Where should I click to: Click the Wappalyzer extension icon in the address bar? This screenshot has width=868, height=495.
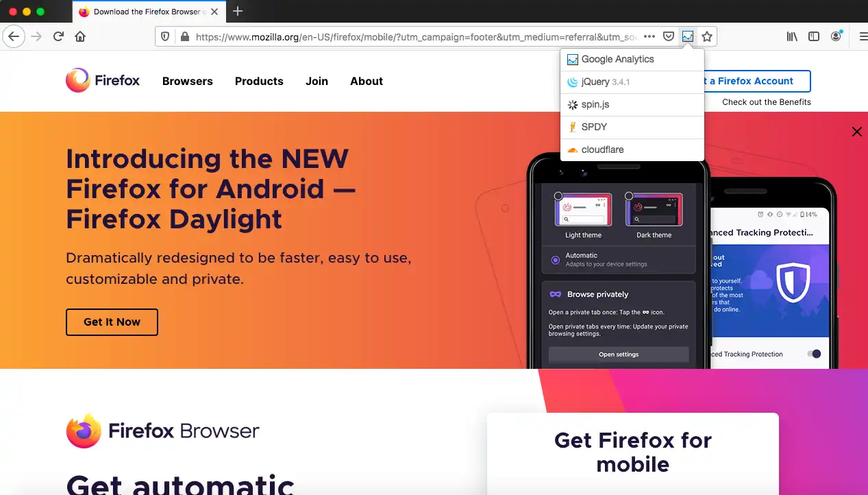pyautogui.click(x=688, y=36)
